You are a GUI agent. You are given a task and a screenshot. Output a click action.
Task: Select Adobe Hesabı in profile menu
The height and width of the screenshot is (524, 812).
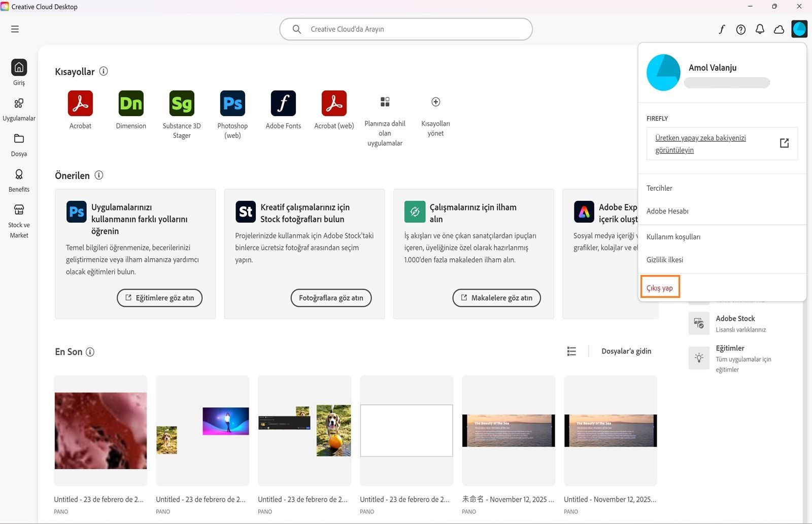667,211
